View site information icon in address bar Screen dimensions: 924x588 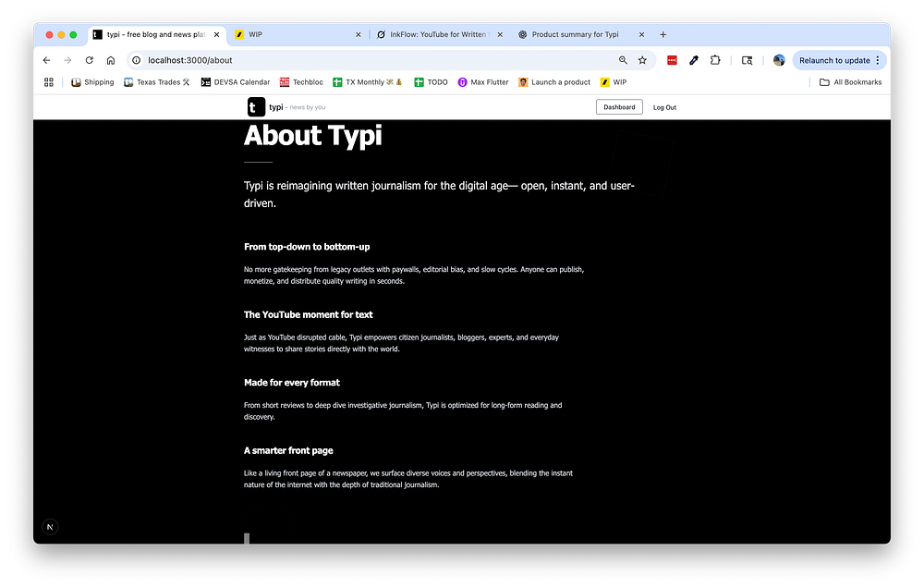pyautogui.click(x=136, y=60)
